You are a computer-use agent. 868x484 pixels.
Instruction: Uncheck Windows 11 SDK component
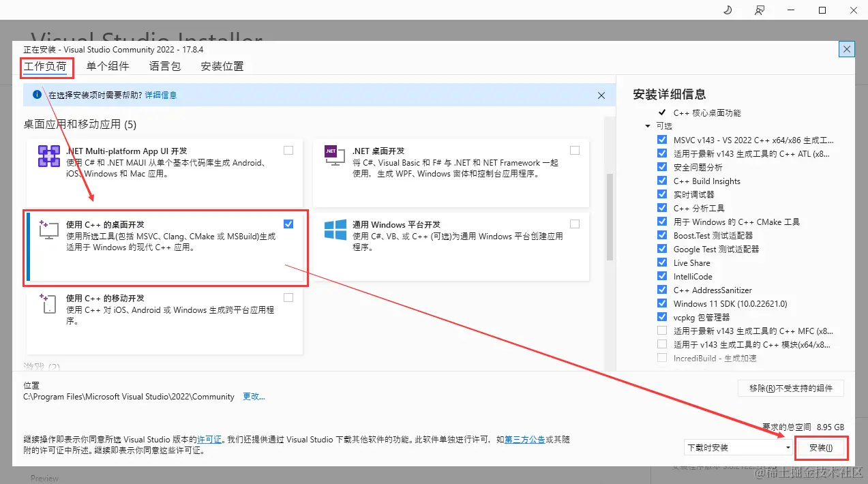click(x=662, y=303)
